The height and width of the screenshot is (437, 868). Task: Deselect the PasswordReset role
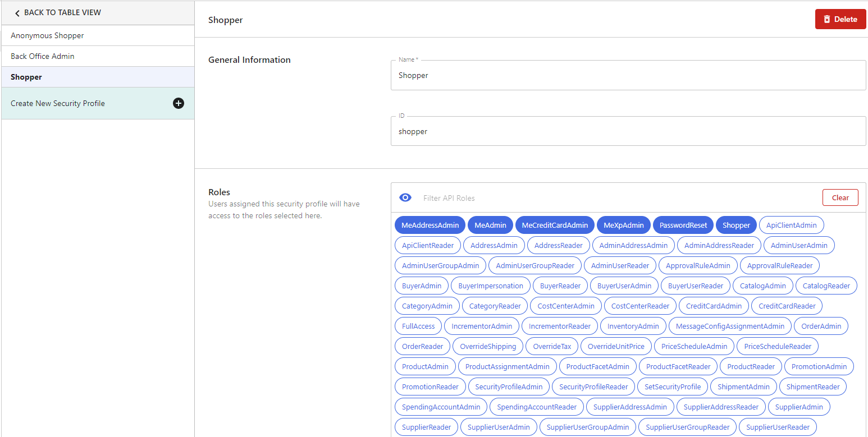[x=683, y=225]
